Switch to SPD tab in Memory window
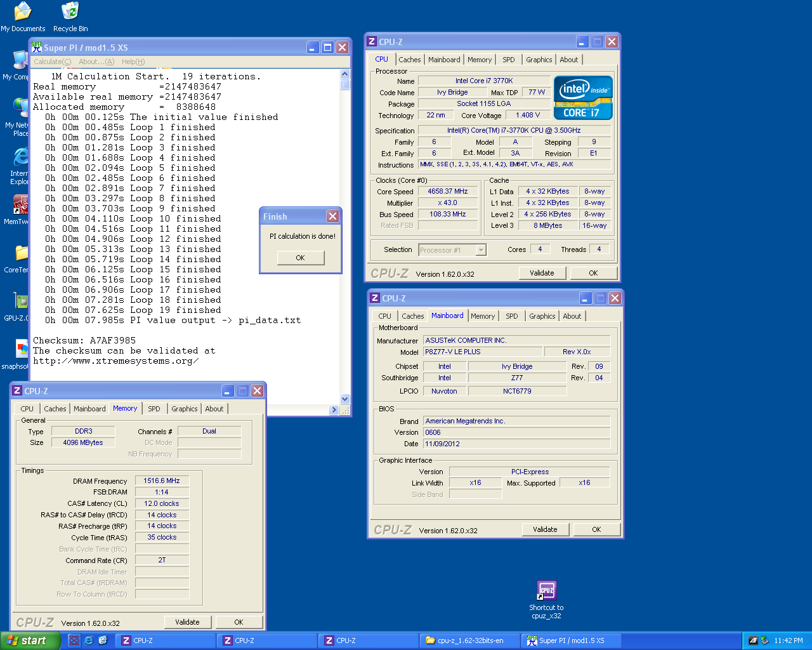This screenshot has height=650, width=812. click(x=154, y=409)
